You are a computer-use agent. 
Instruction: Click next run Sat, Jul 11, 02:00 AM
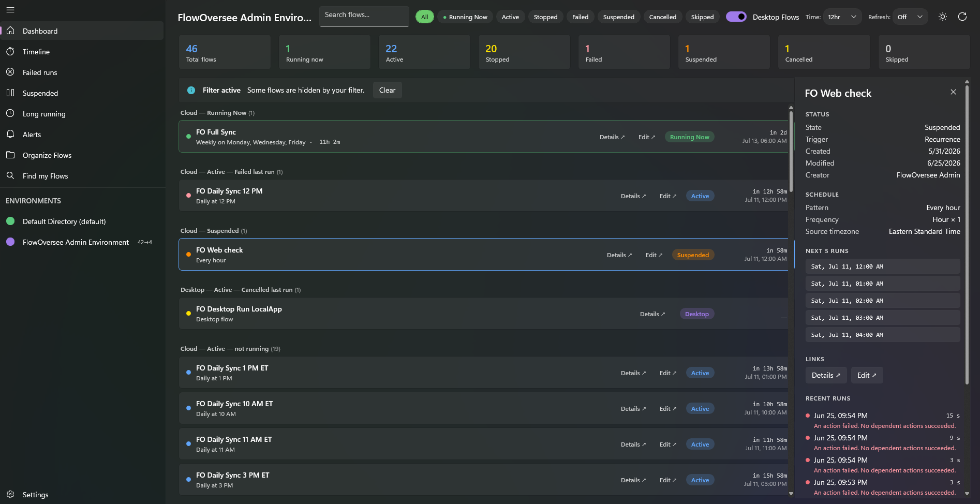tap(883, 301)
